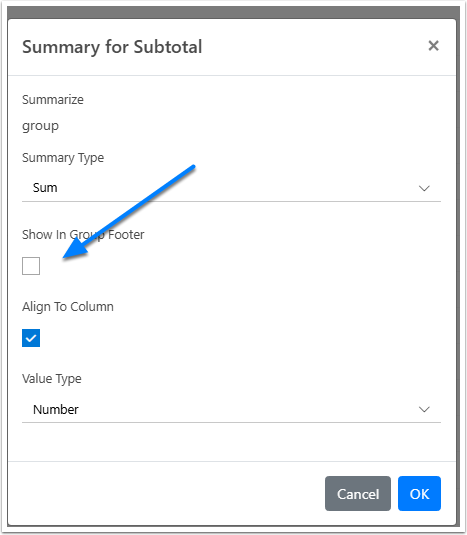Select the 'group' summarize value text

(x=41, y=126)
